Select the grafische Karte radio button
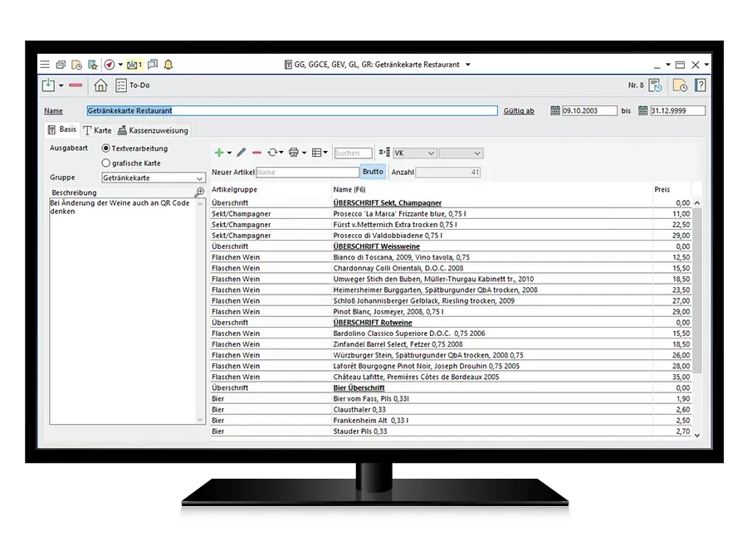Image resolution: width=747 pixels, height=560 pixels. click(x=105, y=163)
